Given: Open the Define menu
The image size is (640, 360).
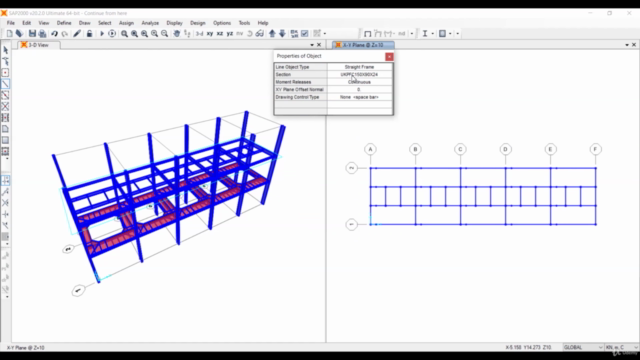Looking at the screenshot, I should [x=64, y=23].
